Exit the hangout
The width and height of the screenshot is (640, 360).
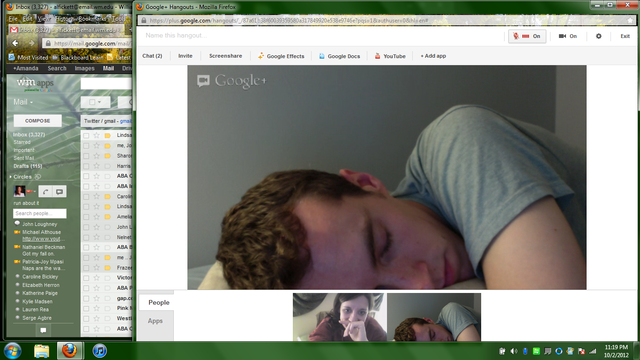pyautogui.click(x=625, y=36)
